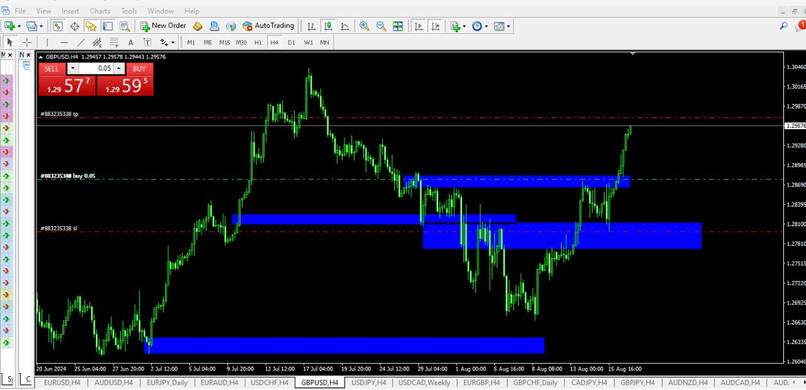This screenshot has width=806, height=390.
Task: Switch timeframe to W1
Action: point(308,42)
